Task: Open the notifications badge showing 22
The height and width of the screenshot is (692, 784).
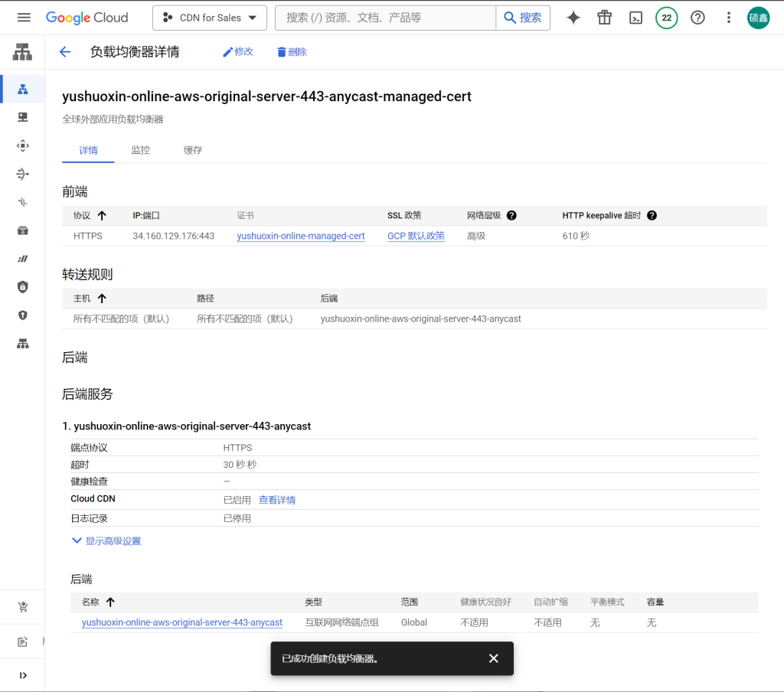Action: [x=666, y=18]
